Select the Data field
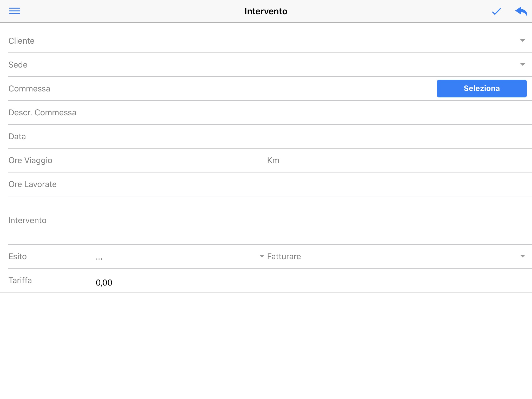Image resolution: width=532 pixels, height=399 pixels. [270, 136]
